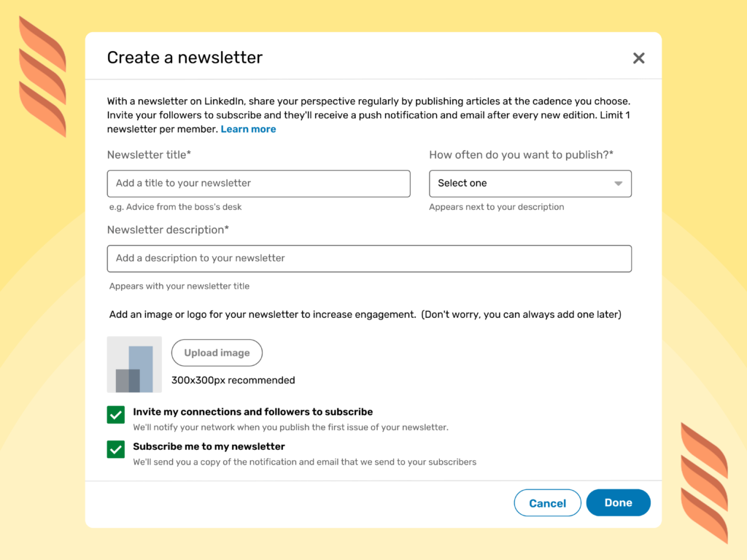Click the Appears next to your description hint
This screenshot has width=747, height=560.
[496, 206]
